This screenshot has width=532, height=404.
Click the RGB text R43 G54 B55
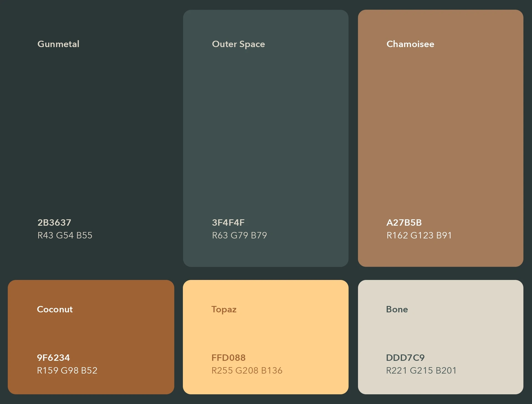coord(65,235)
